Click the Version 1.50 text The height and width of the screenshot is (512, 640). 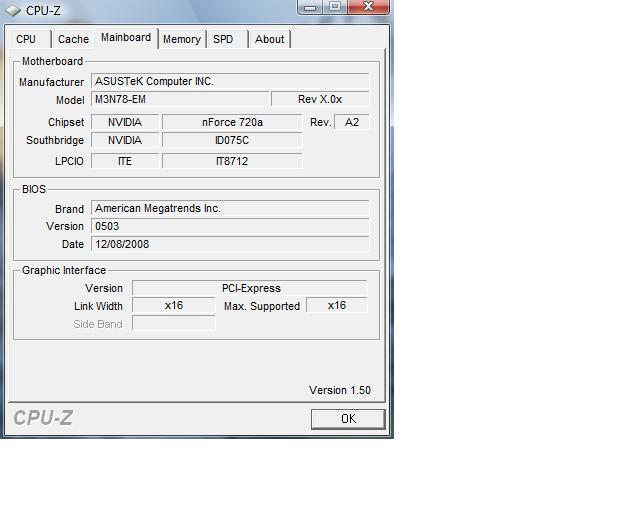point(340,390)
